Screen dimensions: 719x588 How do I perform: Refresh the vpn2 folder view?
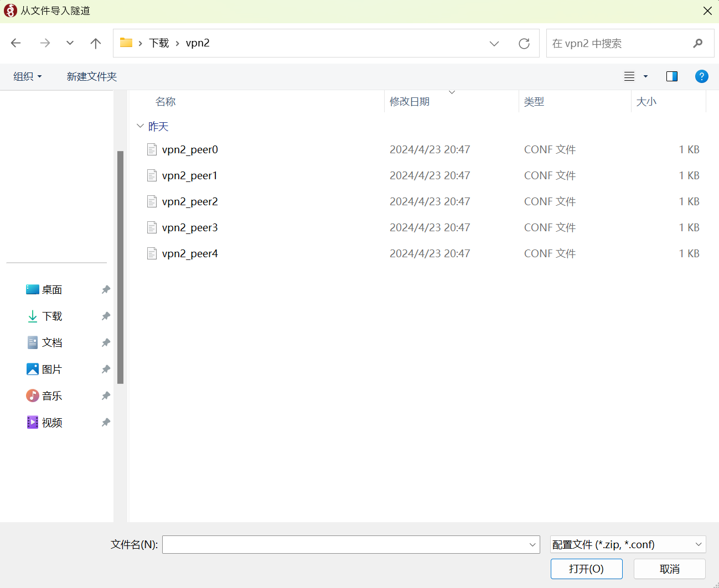[x=524, y=43]
